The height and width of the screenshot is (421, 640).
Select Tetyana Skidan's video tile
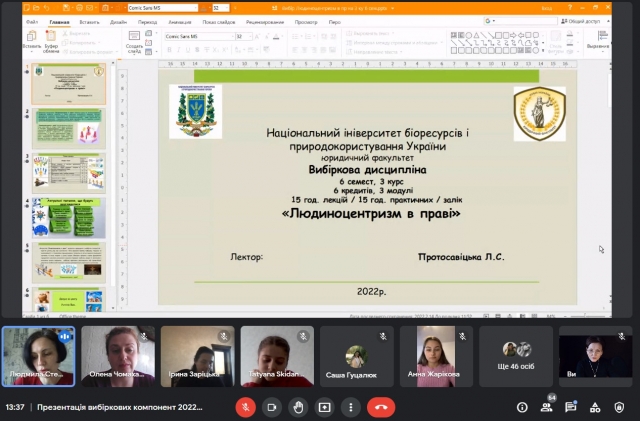tap(277, 356)
